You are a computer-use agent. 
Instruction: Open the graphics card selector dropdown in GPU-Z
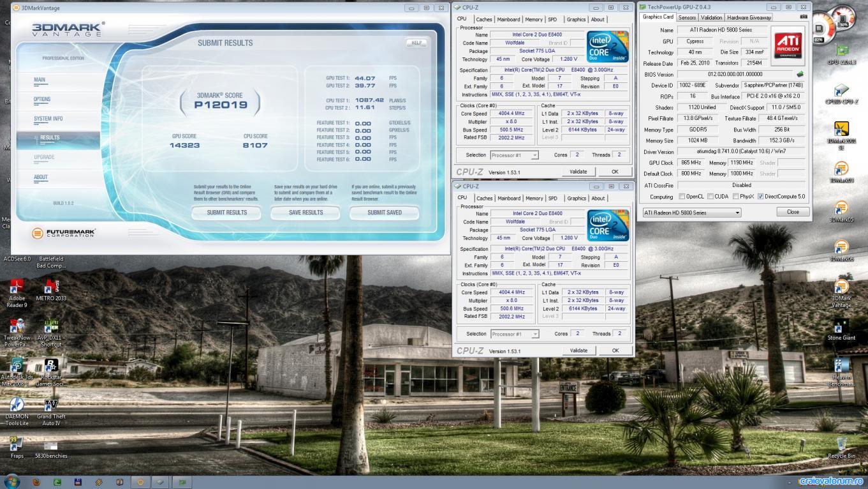click(691, 213)
